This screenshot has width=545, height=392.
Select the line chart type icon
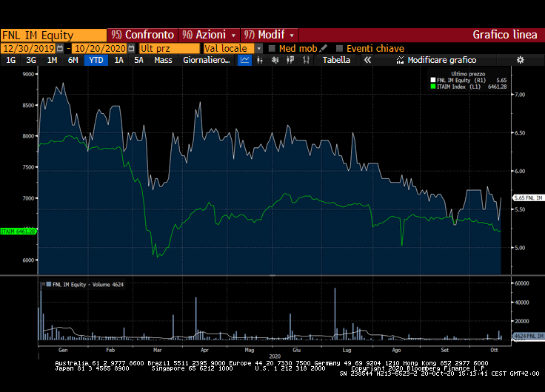coord(245,60)
